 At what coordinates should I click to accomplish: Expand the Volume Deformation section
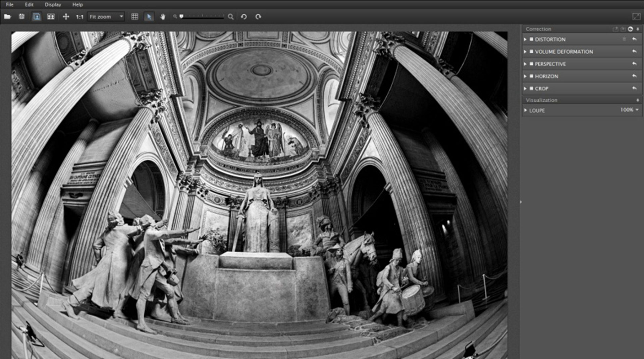(525, 52)
